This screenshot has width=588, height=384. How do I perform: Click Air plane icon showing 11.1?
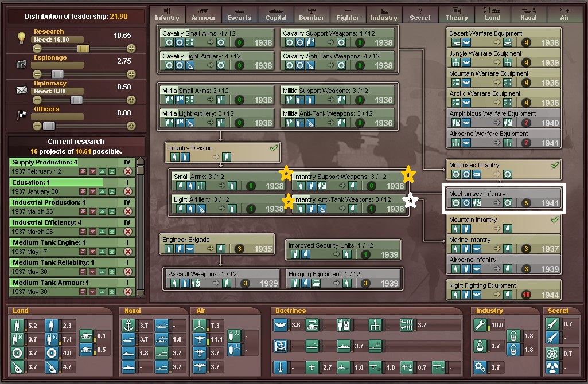tap(200, 339)
